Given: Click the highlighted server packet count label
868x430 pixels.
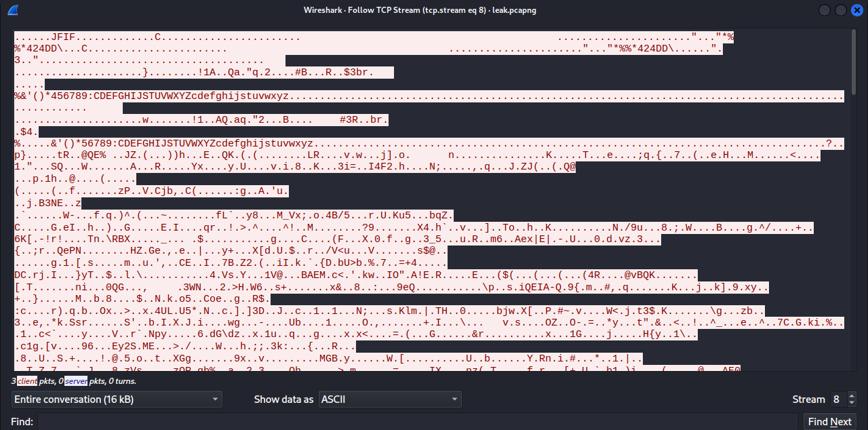Looking at the screenshot, I should point(75,382).
